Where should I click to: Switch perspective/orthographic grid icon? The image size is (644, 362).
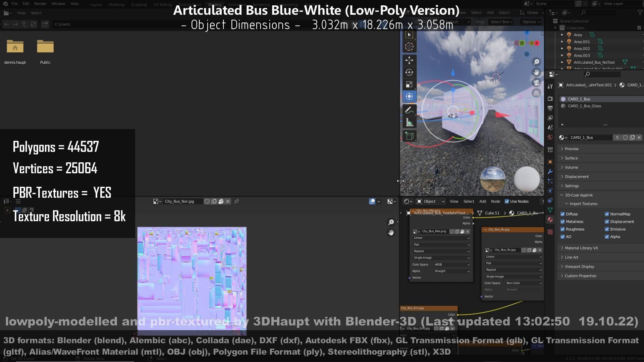pos(536,93)
